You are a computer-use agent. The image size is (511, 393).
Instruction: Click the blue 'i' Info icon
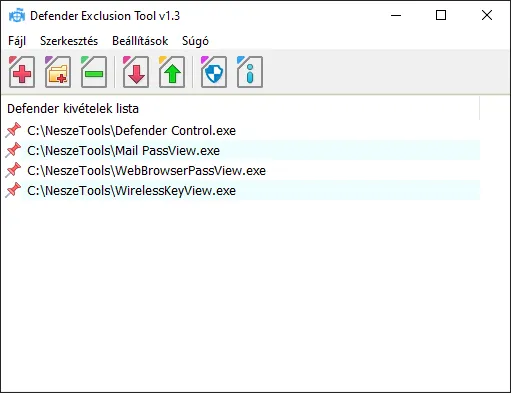coord(250,72)
